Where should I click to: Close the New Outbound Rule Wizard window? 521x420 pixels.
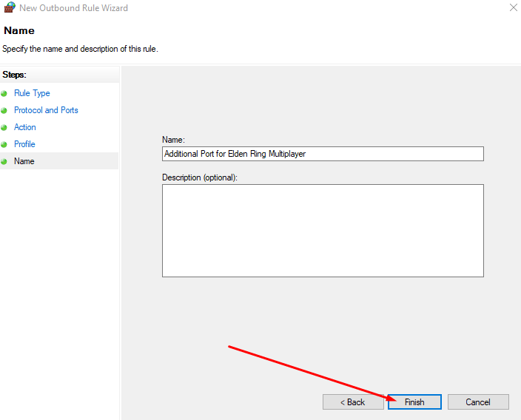click(x=514, y=7)
